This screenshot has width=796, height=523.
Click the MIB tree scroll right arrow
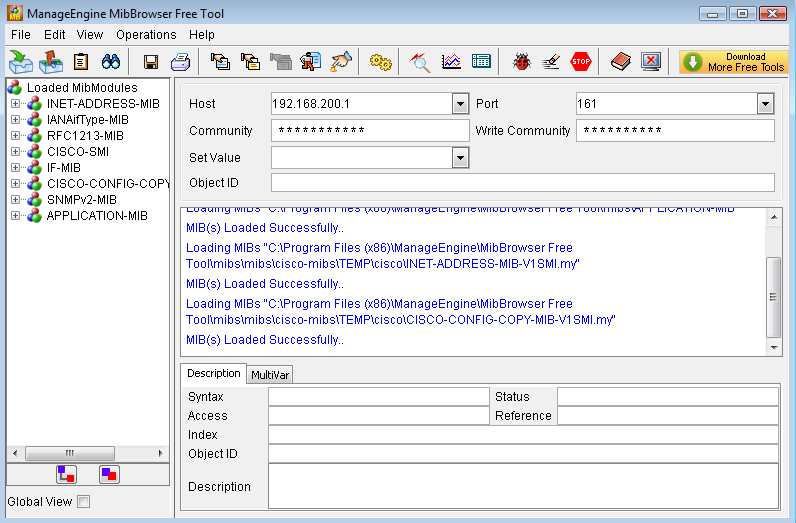(x=160, y=453)
